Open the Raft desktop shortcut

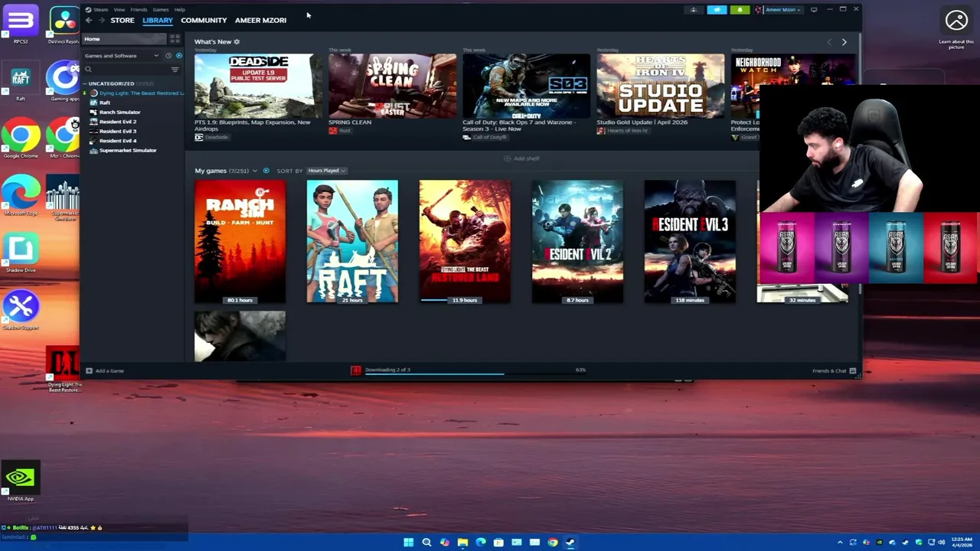(21, 82)
